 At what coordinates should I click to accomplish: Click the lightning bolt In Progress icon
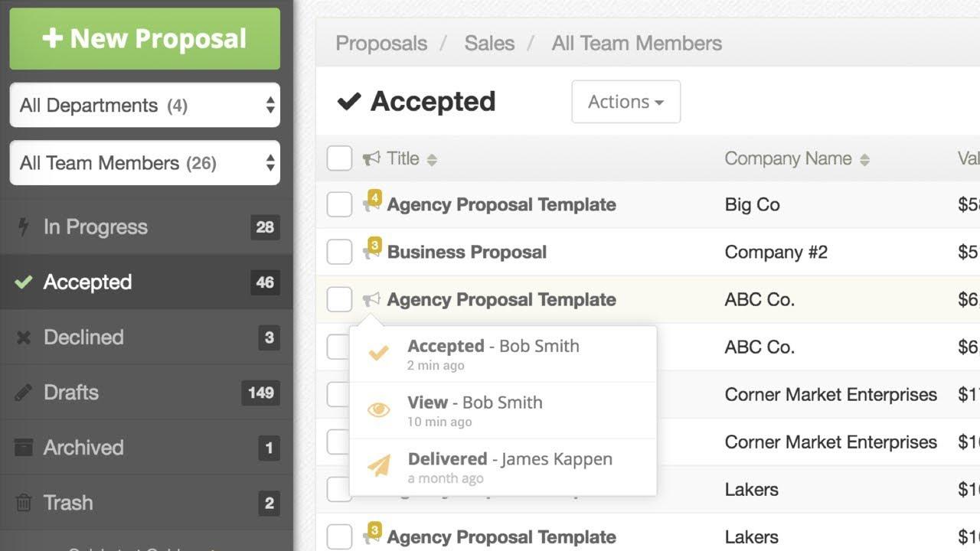24,227
